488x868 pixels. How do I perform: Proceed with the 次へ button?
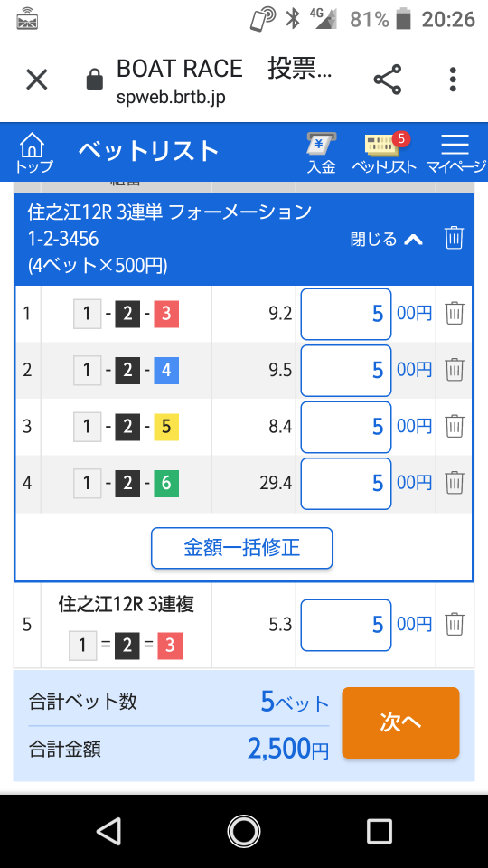400,722
